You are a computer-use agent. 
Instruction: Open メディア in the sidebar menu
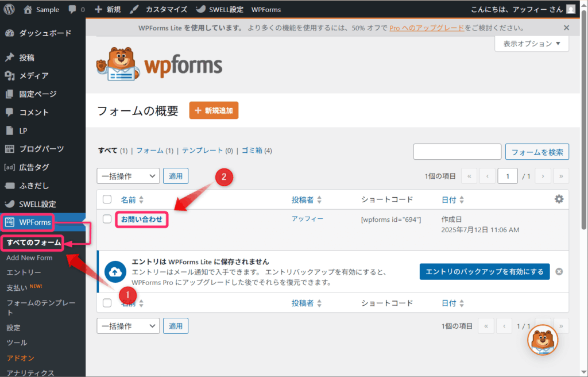(x=42, y=75)
